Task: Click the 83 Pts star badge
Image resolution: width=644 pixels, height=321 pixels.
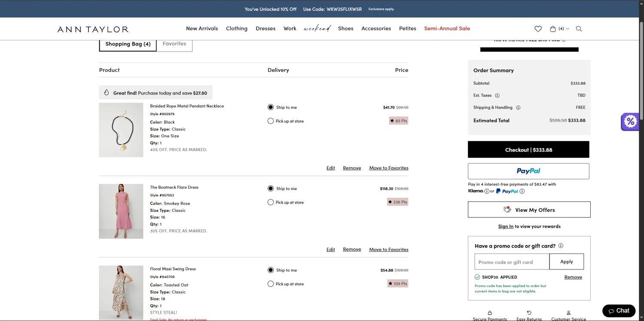Action: (398, 121)
